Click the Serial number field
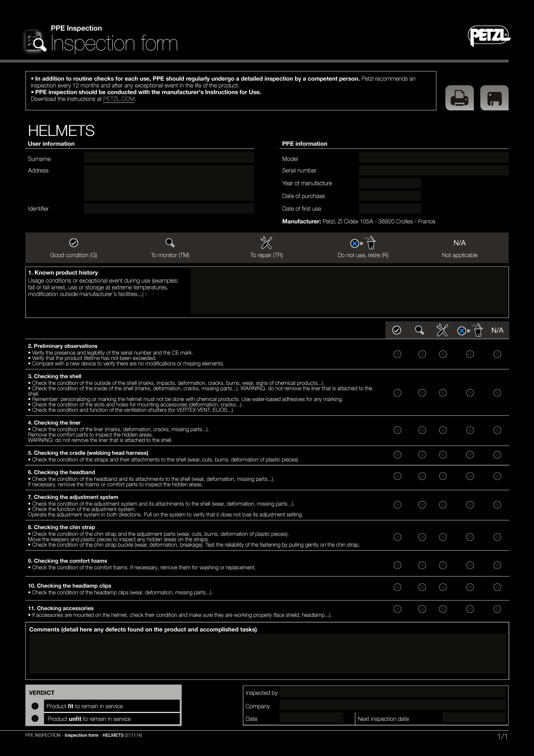The width and height of the screenshot is (534, 756). (433, 170)
